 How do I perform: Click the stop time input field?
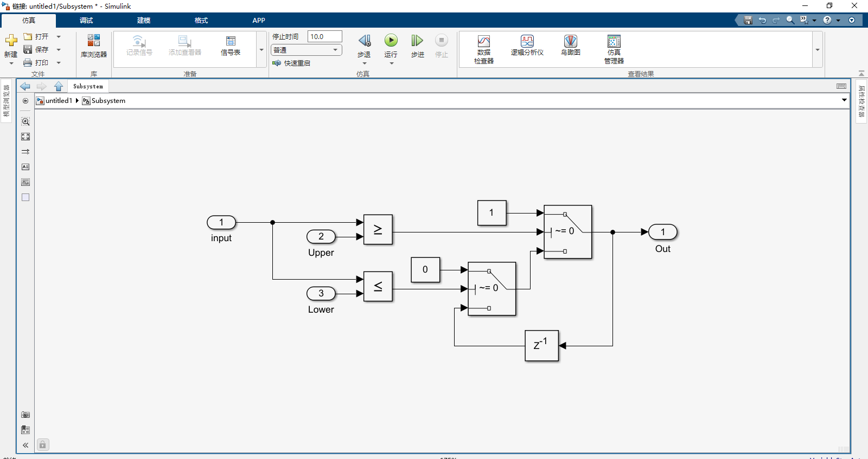point(325,36)
